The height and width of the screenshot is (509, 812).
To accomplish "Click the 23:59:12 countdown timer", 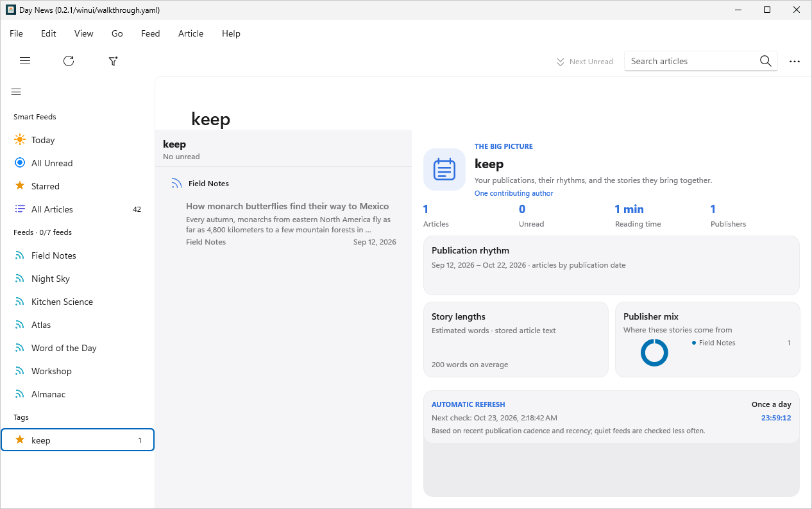I will click(x=776, y=418).
